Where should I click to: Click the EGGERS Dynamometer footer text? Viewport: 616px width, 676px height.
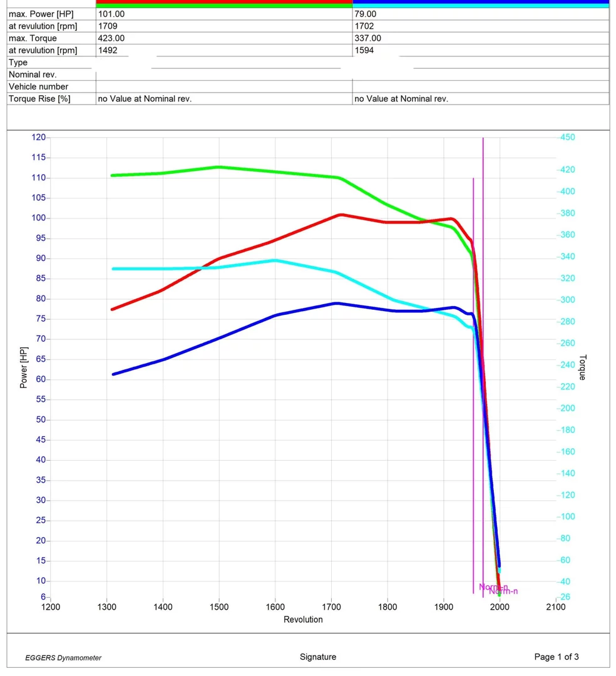pyautogui.click(x=63, y=658)
